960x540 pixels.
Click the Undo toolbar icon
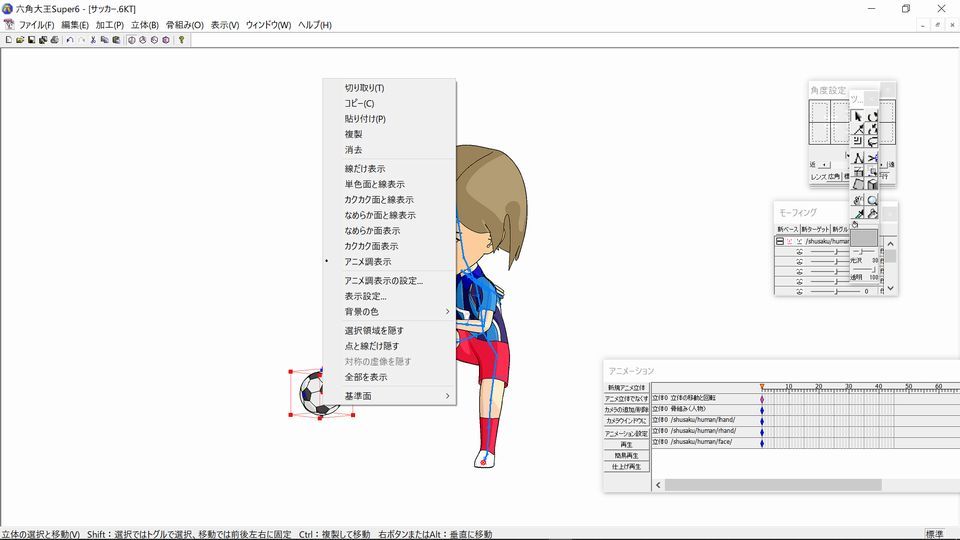70,40
